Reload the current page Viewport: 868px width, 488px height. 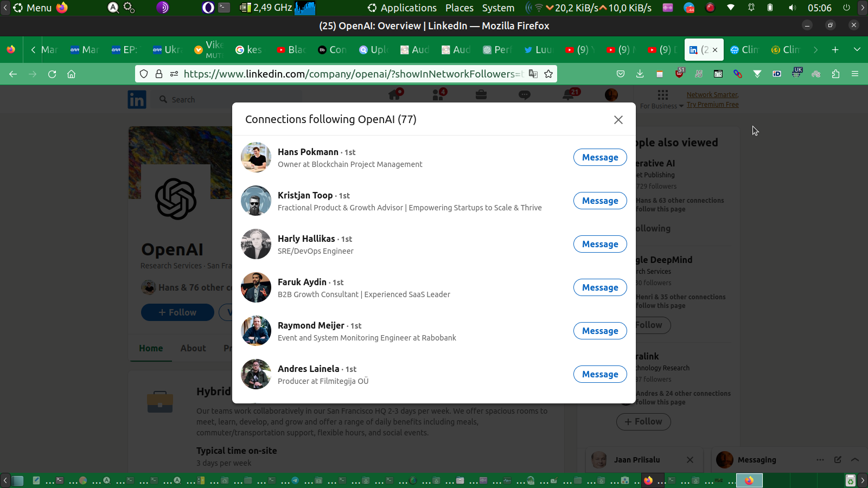tap(52, 74)
